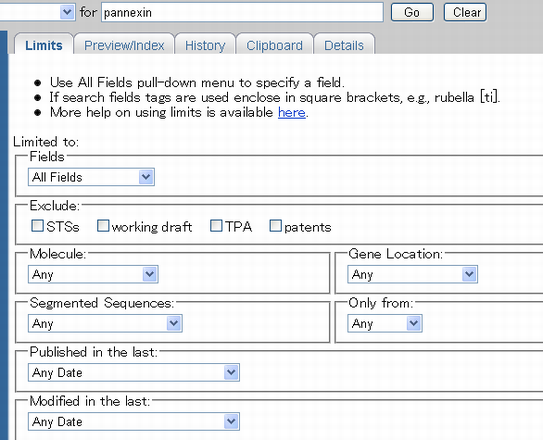Go to the Clipboard tab
The image size is (543, 440).
coord(274,45)
